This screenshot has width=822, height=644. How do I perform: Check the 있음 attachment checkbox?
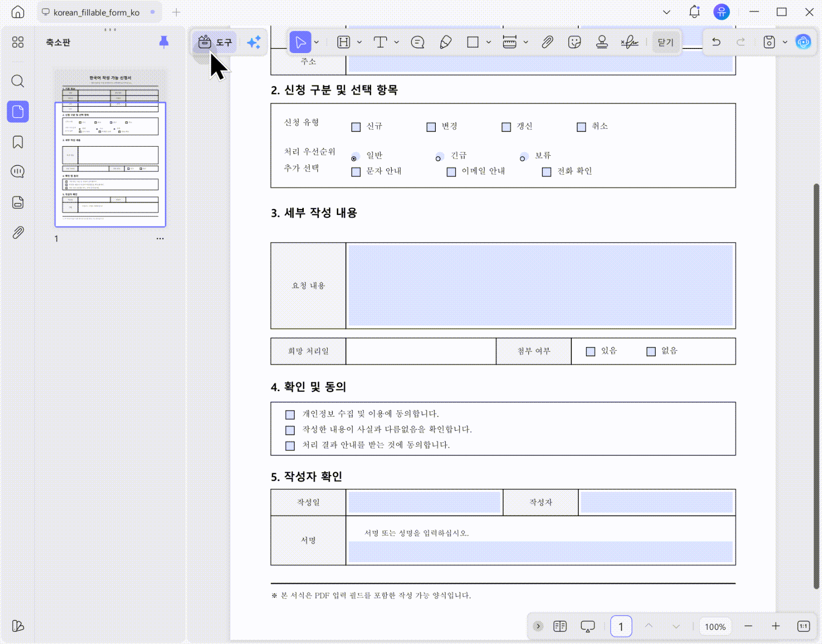coord(590,351)
